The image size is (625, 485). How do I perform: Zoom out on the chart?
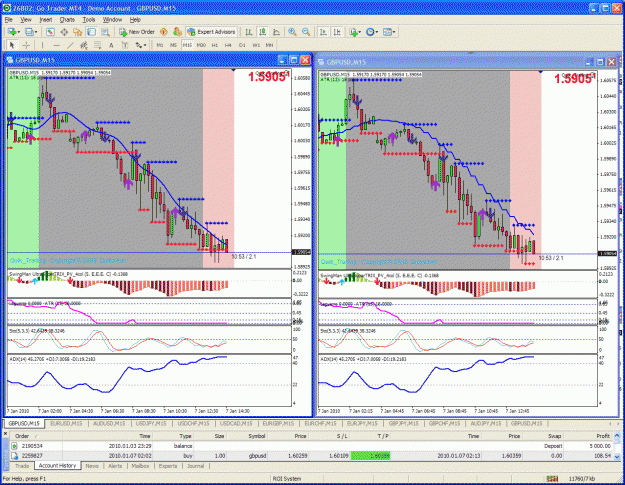click(x=306, y=32)
